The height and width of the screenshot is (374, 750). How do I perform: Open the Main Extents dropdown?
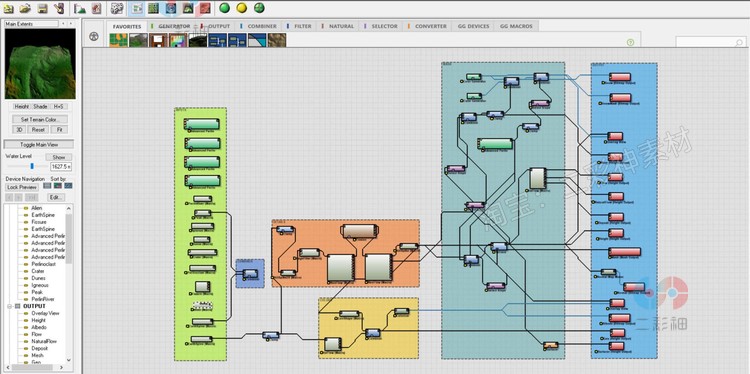click(x=32, y=23)
